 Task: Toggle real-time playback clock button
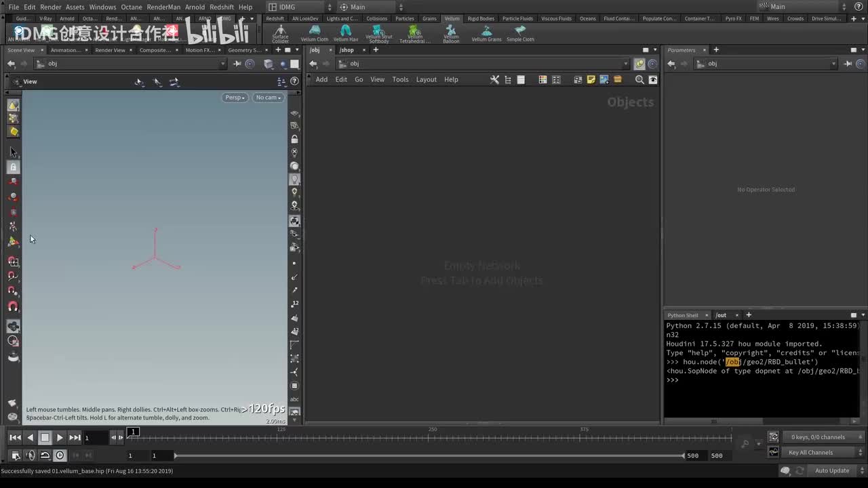point(60,455)
